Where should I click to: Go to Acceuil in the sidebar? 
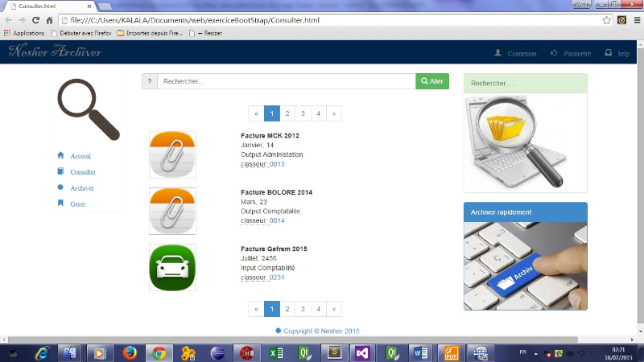(80, 156)
